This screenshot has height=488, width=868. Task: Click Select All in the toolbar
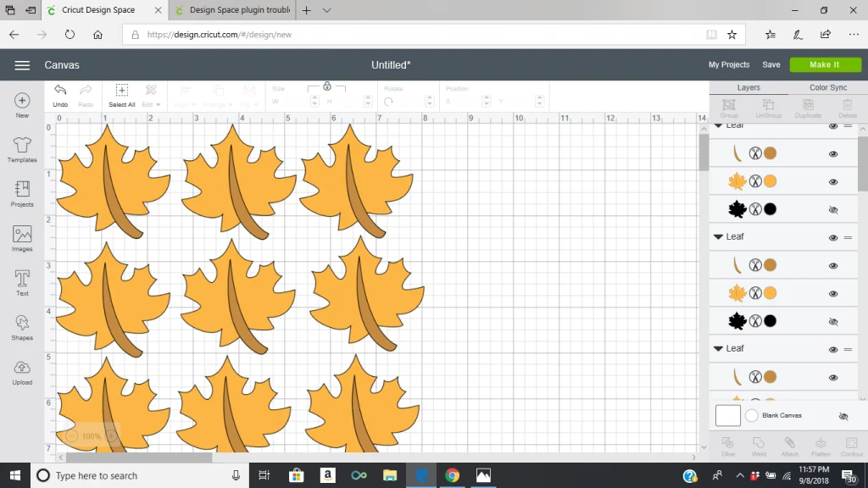click(121, 95)
